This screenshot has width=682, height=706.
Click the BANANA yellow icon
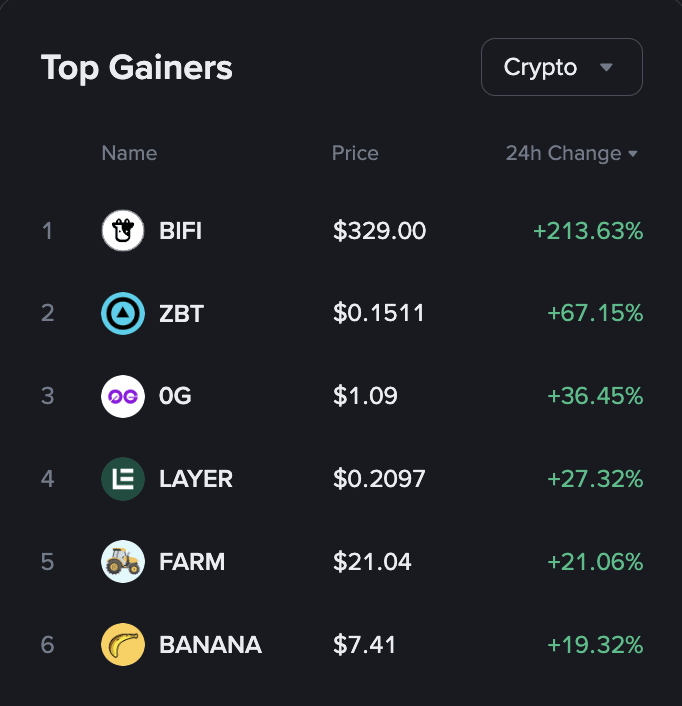pyautogui.click(x=123, y=645)
